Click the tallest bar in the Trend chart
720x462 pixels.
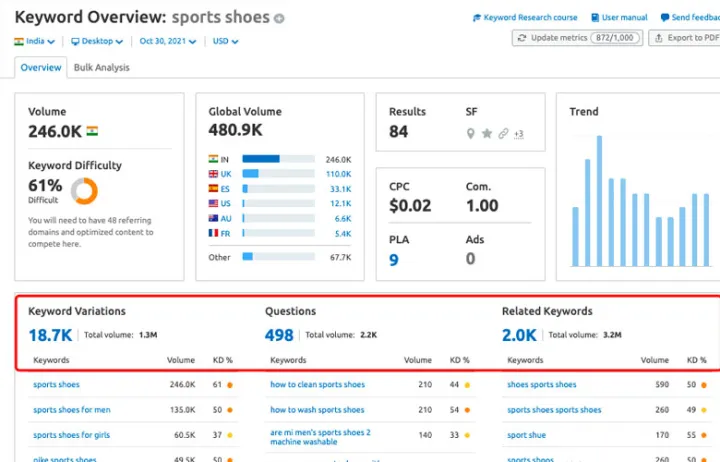coord(599,201)
